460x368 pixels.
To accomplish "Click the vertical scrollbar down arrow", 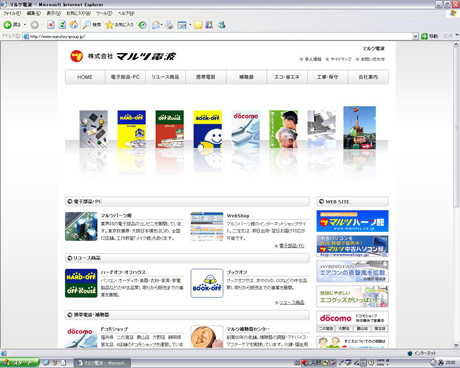I will click(456, 345).
